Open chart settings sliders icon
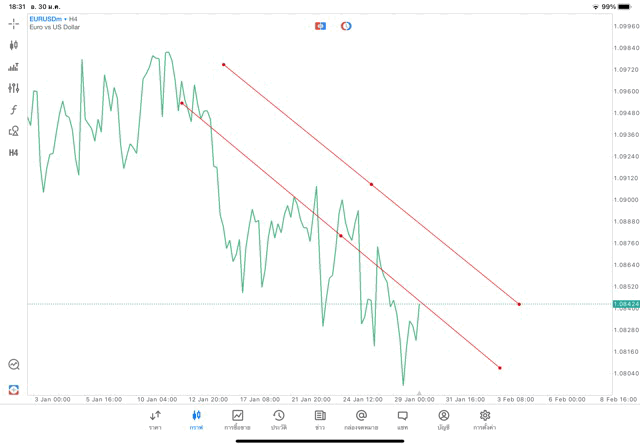640x447 pixels. pyautogui.click(x=14, y=88)
